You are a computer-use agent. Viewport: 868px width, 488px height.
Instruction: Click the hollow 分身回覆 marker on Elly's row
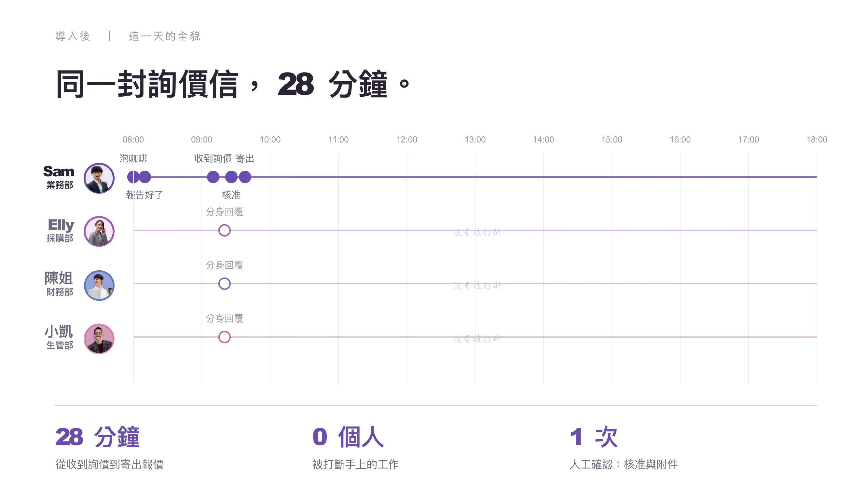tap(225, 230)
